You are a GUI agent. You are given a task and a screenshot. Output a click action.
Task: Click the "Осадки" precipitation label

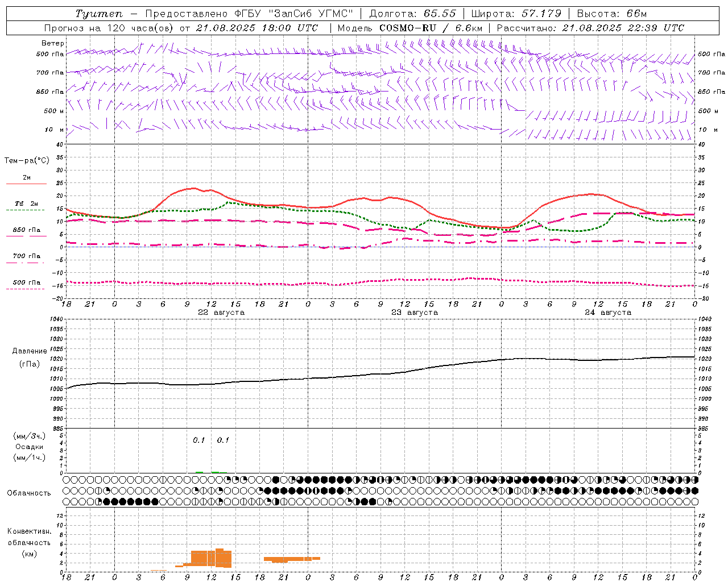click(30, 447)
